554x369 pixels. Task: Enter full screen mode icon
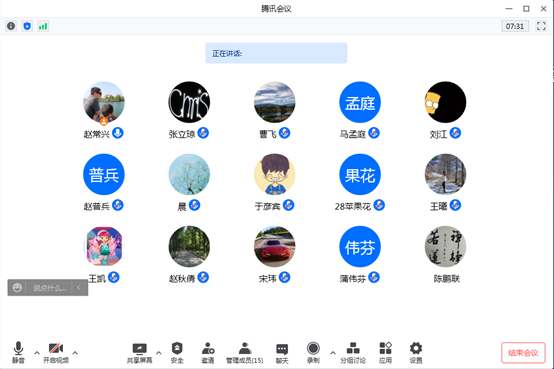541,26
